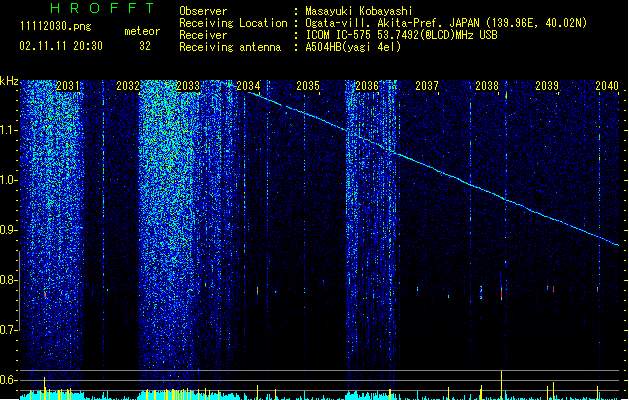The height and width of the screenshot is (400, 629).
Task: Click the Receiver label
Action: click(203, 35)
